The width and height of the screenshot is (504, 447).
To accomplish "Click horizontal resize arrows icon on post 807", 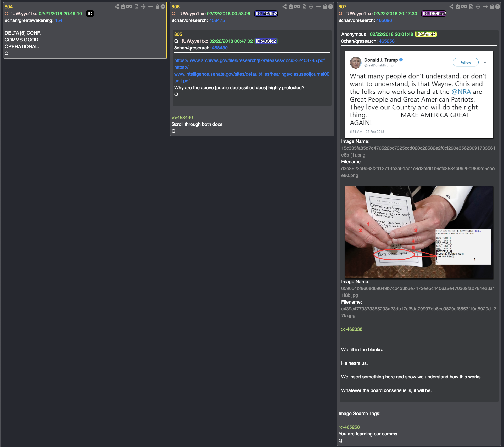I will pos(485,7).
